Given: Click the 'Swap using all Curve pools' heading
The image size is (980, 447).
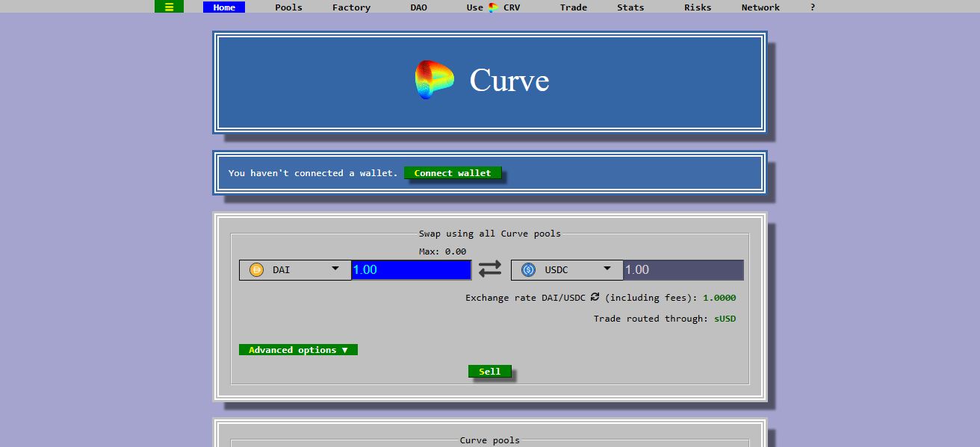Looking at the screenshot, I should click(489, 234).
